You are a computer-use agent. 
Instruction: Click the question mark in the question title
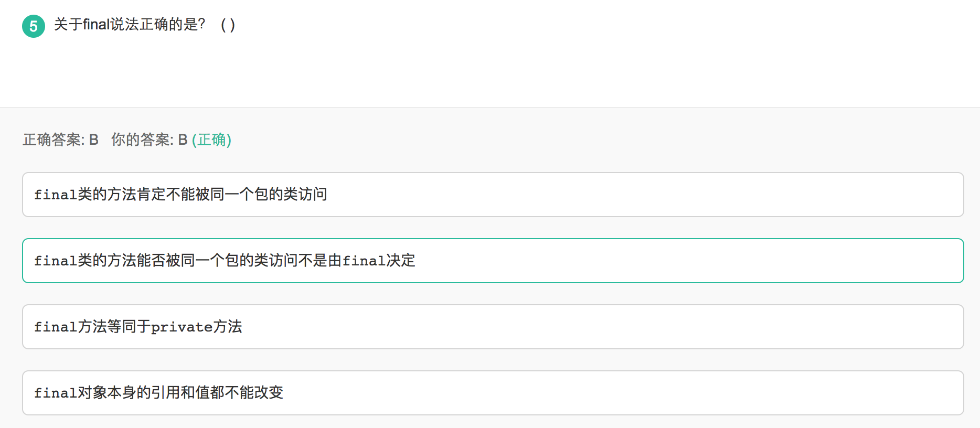click(x=201, y=25)
